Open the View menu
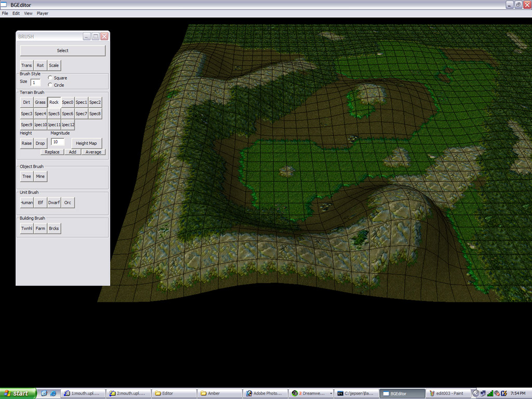The height and width of the screenshot is (399, 532). 28,13
